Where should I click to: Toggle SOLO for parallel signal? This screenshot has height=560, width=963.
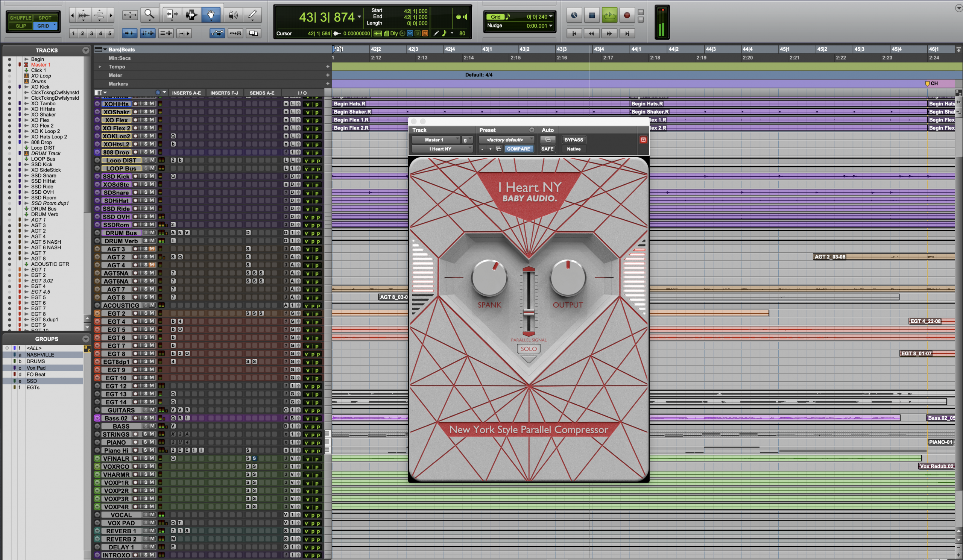pos(529,349)
